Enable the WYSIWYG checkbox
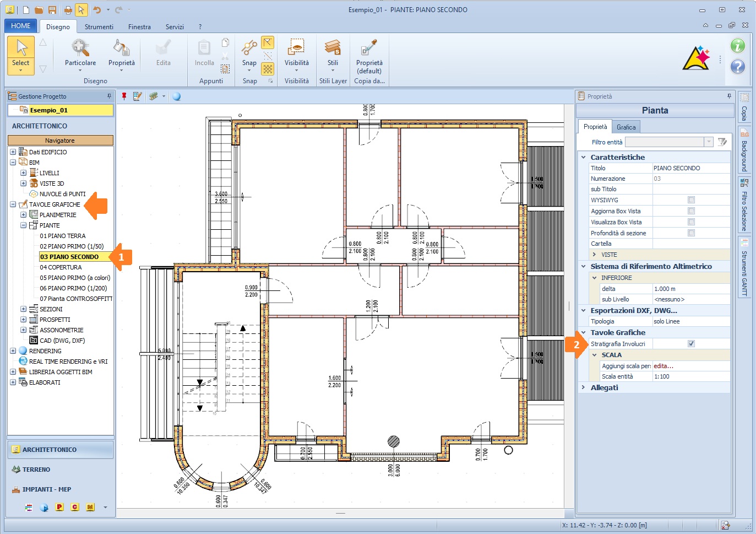The height and width of the screenshot is (534, 756). tap(691, 200)
